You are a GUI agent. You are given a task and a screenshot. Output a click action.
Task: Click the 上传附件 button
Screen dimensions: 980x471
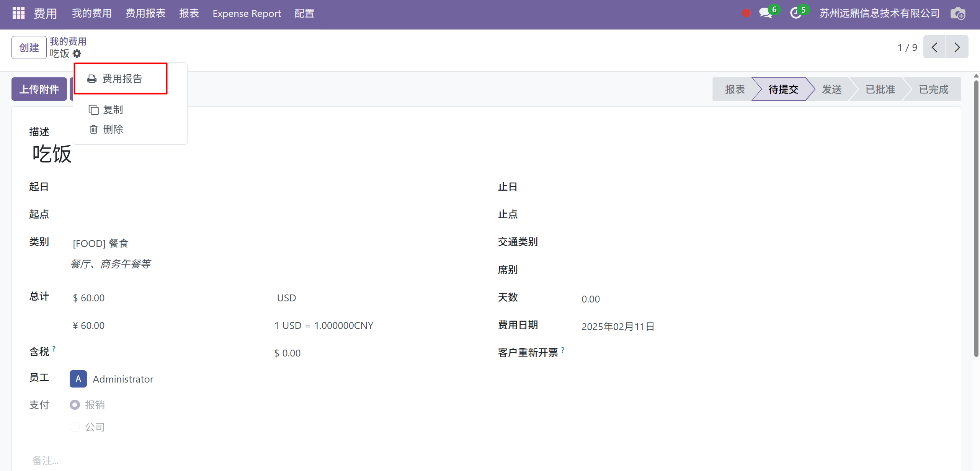click(39, 89)
